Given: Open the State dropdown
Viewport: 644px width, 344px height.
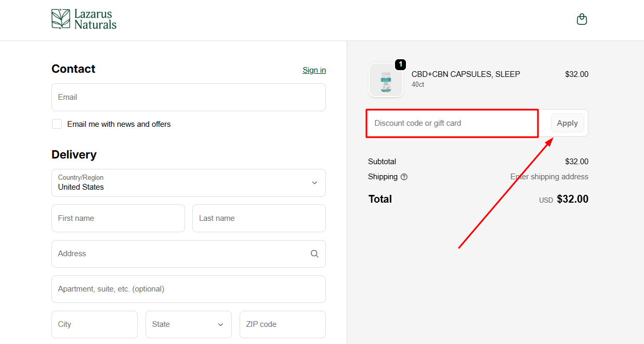Looking at the screenshot, I should pyautogui.click(x=189, y=324).
